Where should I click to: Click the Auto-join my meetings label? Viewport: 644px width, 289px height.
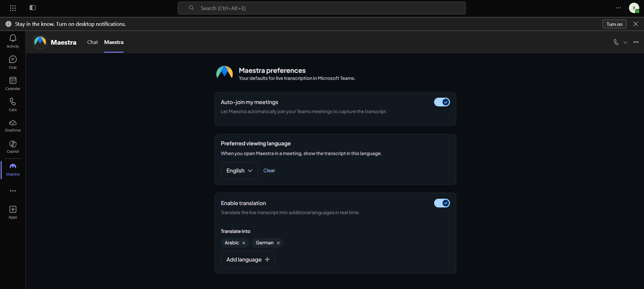[x=249, y=102]
